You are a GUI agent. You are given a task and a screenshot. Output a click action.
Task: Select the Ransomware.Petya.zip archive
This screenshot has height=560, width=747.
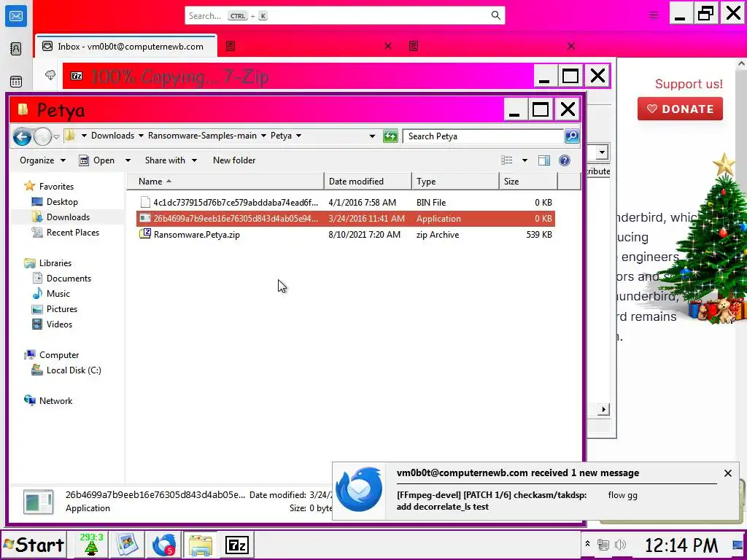point(345,235)
